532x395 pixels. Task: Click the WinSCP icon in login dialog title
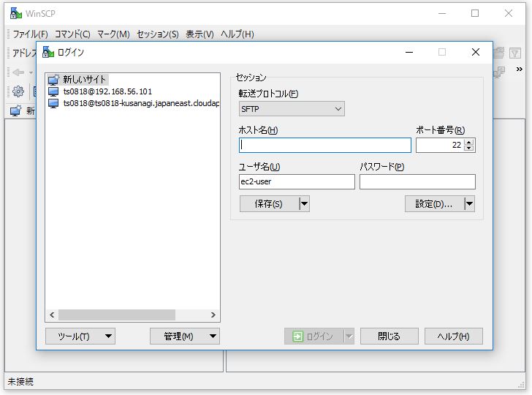[x=48, y=52]
